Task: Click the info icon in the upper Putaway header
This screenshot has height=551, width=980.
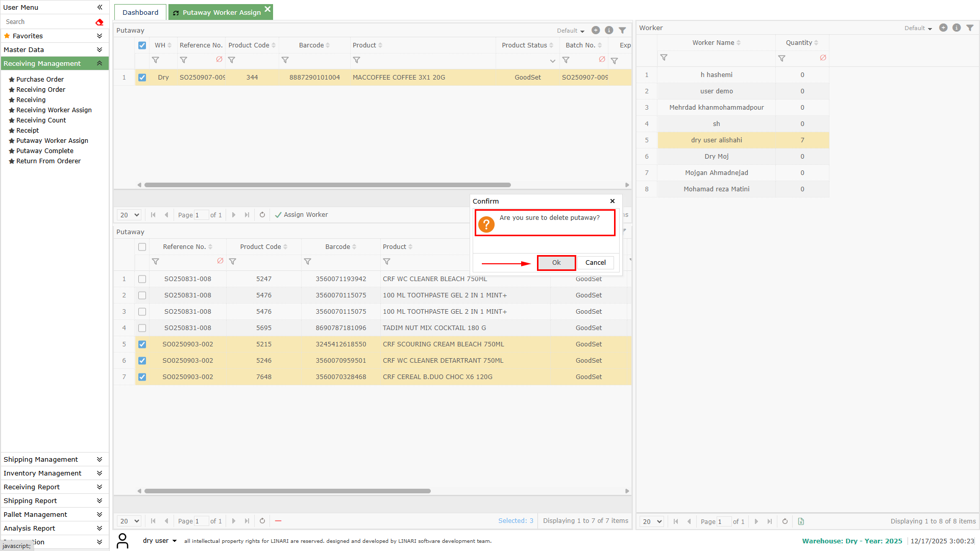Action: (609, 31)
